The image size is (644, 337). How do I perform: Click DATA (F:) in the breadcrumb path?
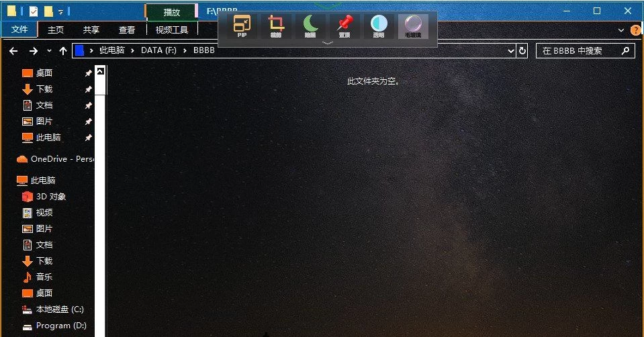[160, 51]
